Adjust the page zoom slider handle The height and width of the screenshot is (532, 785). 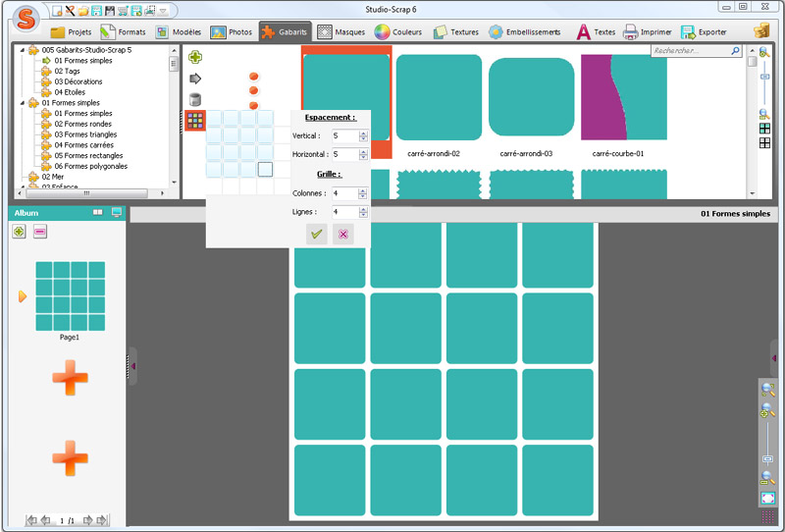(x=767, y=458)
